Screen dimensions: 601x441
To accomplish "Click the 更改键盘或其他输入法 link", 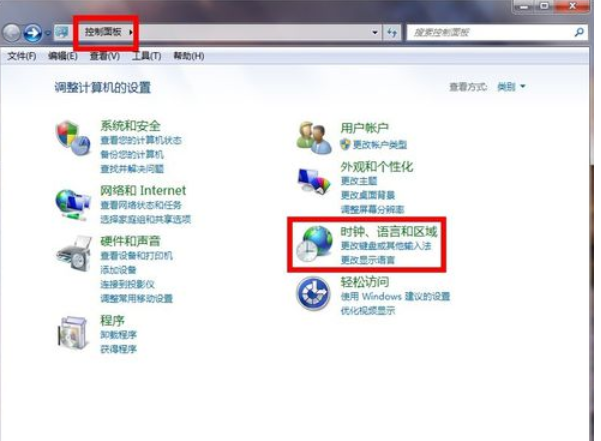I will (385, 246).
